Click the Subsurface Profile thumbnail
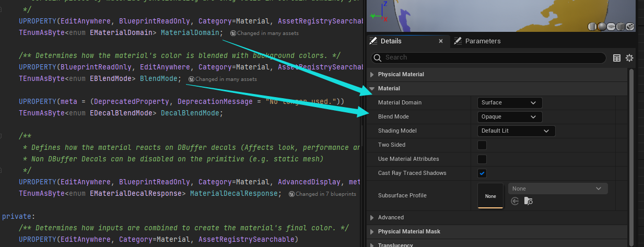This screenshot has height=247, width=644. click(x=490, y=196)
